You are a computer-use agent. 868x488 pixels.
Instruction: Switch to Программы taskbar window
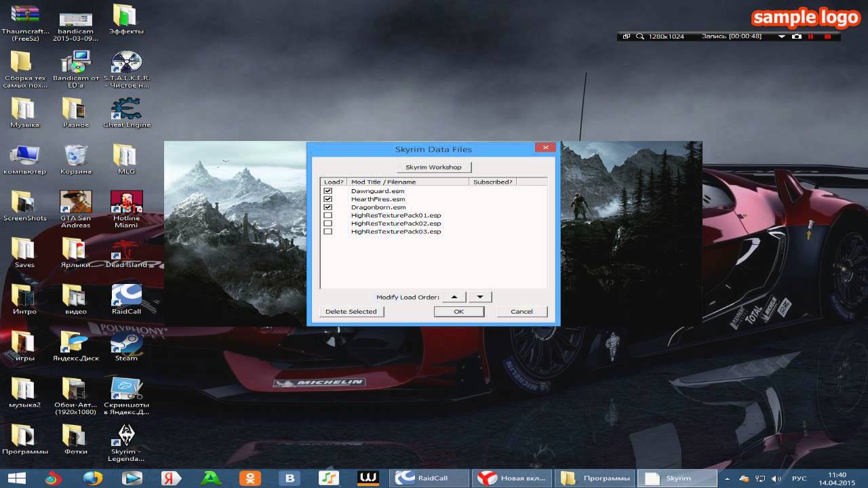click(x=595, y=478)
